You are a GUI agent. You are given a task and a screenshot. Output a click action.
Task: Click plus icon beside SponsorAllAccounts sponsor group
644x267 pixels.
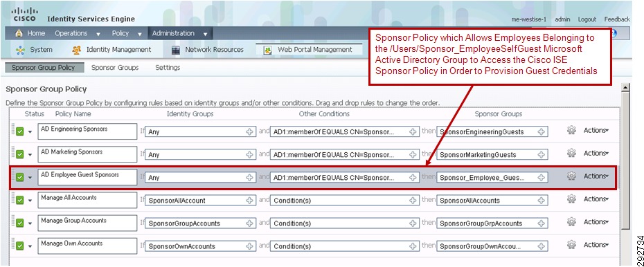pos(542,201)
